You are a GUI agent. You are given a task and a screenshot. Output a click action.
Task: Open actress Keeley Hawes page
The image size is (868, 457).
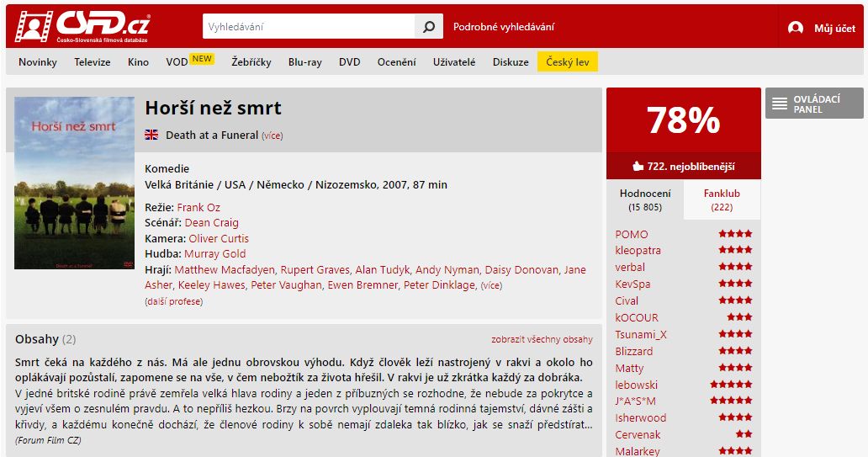click(211, 284)
